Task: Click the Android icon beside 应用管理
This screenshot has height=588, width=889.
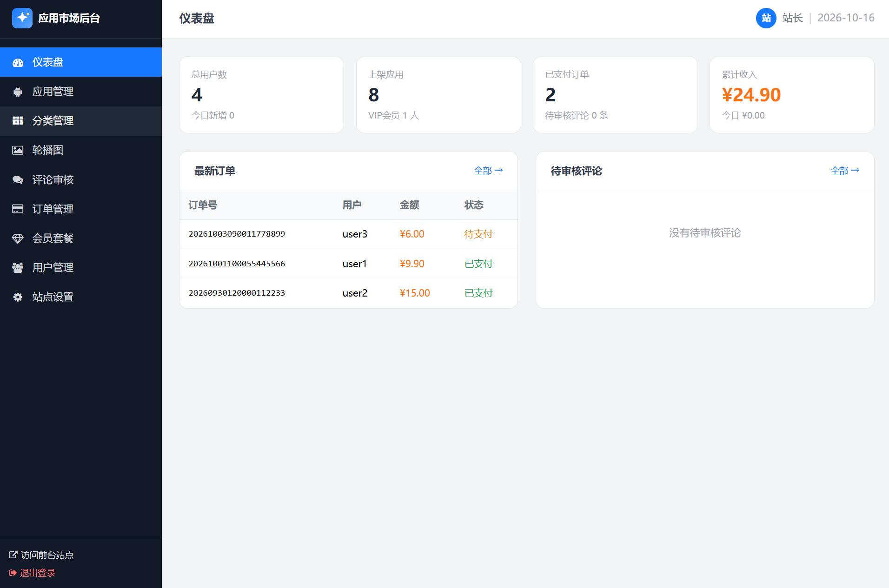Action: click(x=18, y=92)
